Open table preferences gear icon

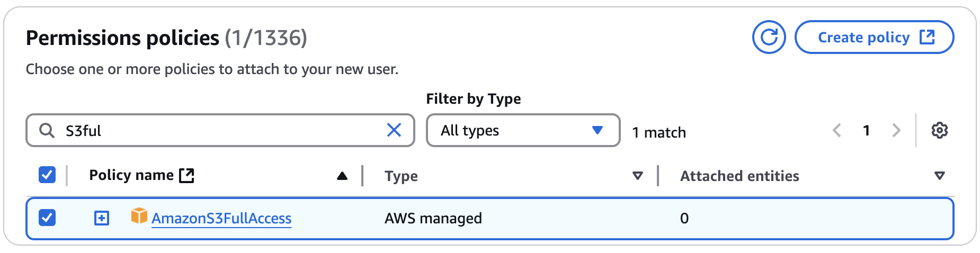[939, 130]
